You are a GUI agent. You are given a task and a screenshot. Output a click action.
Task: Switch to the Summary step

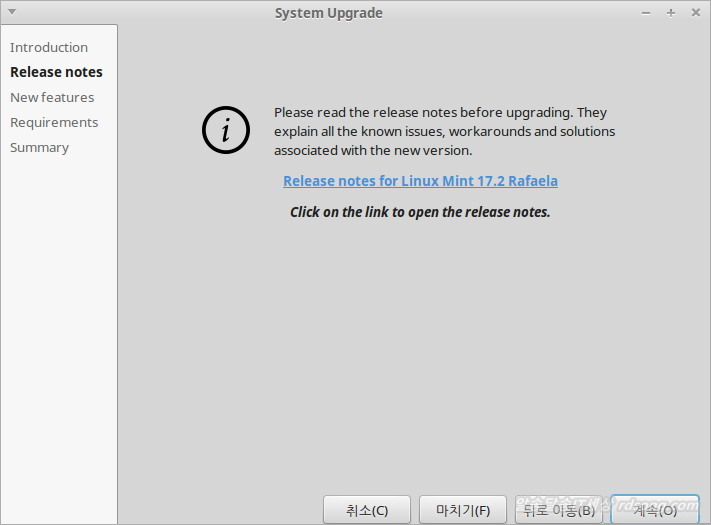(39, 147)
